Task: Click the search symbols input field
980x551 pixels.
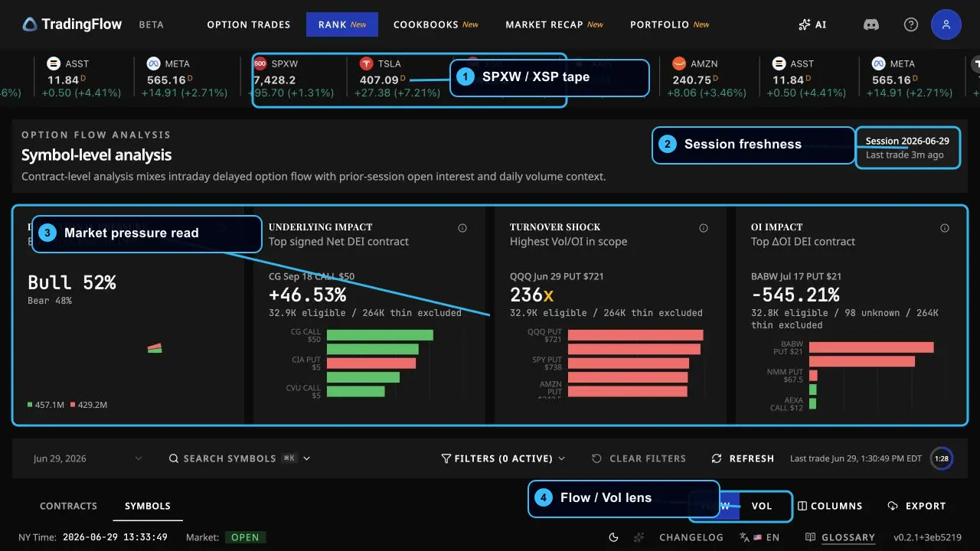Action: (240, 458)
